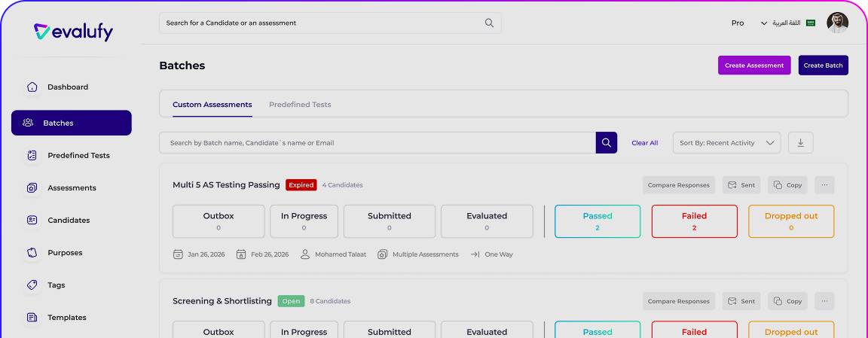Click the Purposes sidebar icon

click(32, 253)
